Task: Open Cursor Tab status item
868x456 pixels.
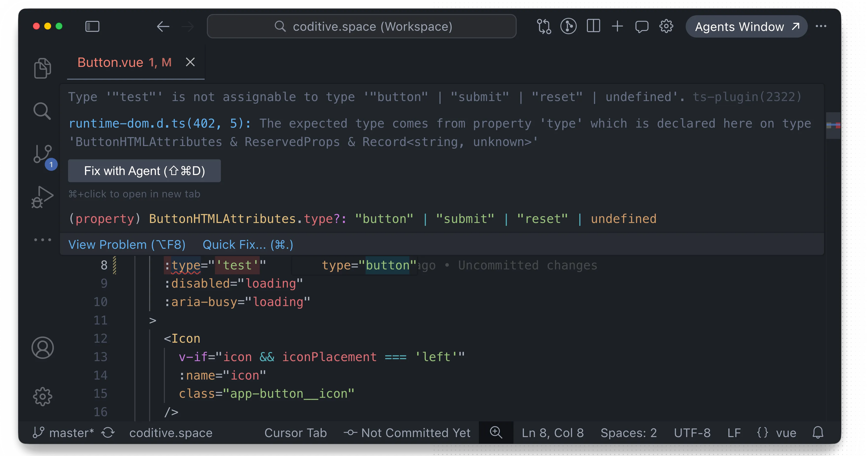Action: (296, 433)
